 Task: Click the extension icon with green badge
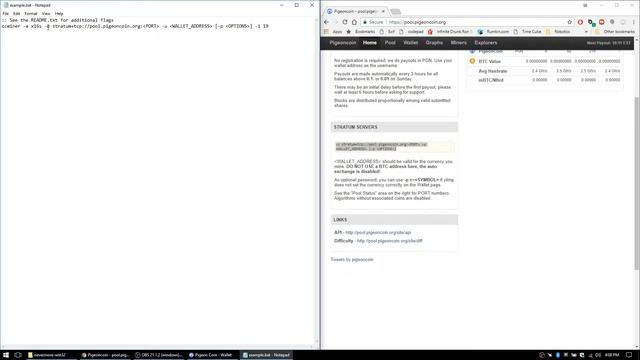(x=591, y=22)
